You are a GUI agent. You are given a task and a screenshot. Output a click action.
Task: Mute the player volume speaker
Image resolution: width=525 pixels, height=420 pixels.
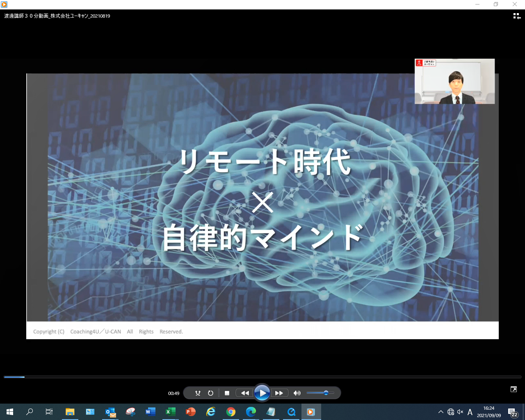click(297, 393)
